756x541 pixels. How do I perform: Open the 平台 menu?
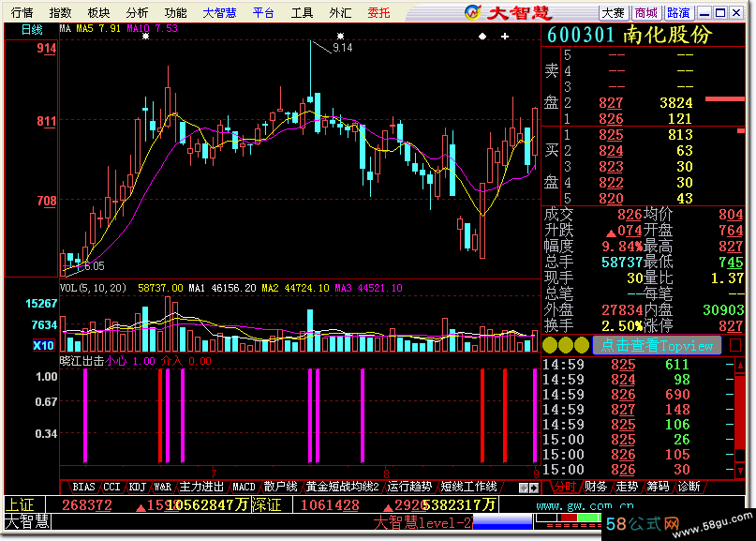[x=263, y=12]
